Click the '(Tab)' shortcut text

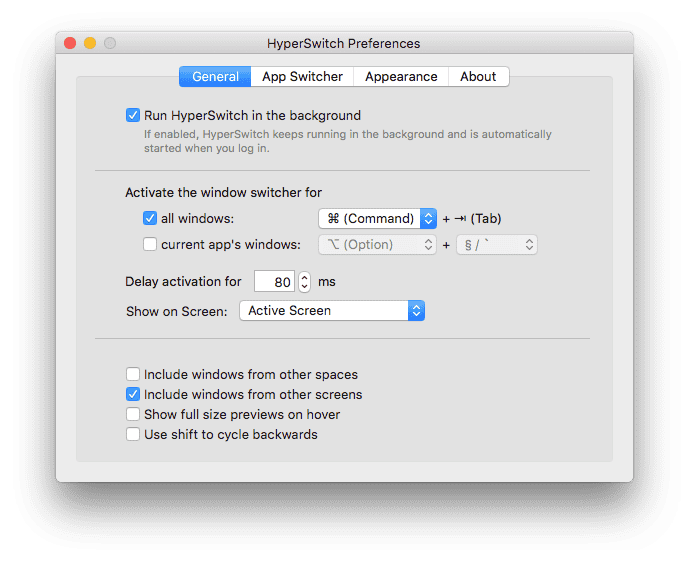(x=486, y=218)
